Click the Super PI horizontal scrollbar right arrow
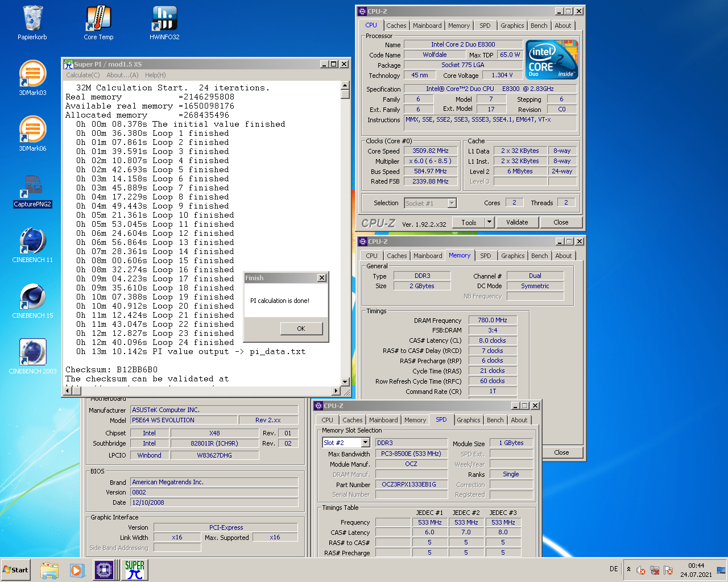 tap(336, 390)
